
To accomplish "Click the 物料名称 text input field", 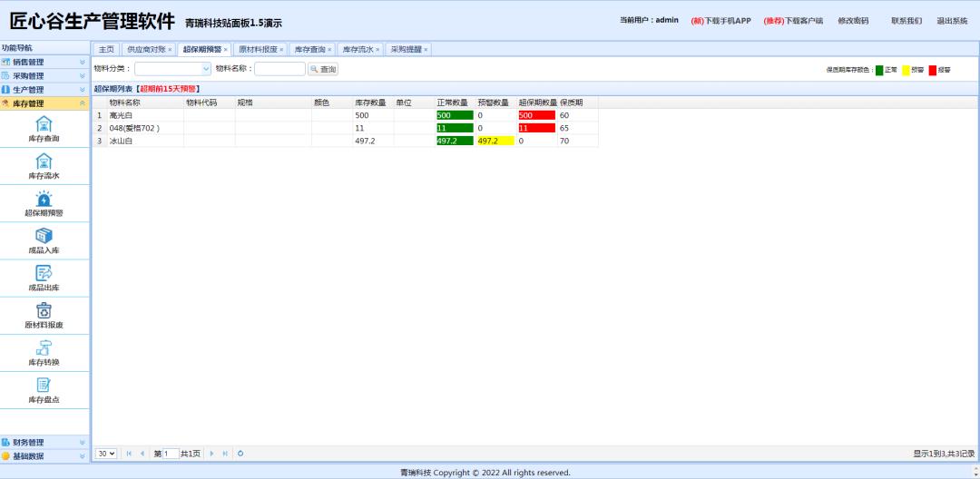I will (x=279, y=69).
